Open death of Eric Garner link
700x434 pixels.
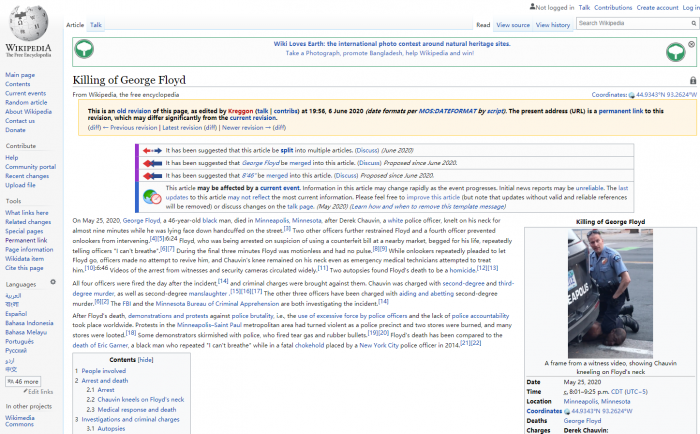tap(100, 346)
